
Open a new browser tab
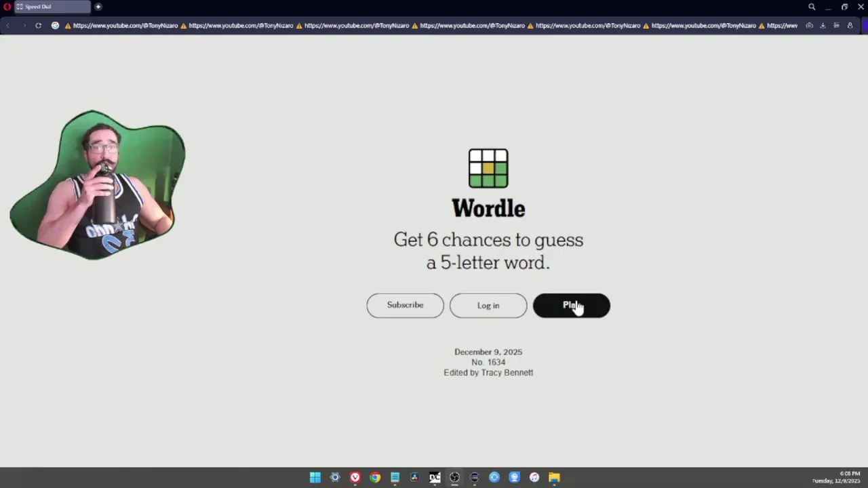(x=98, y=7)
